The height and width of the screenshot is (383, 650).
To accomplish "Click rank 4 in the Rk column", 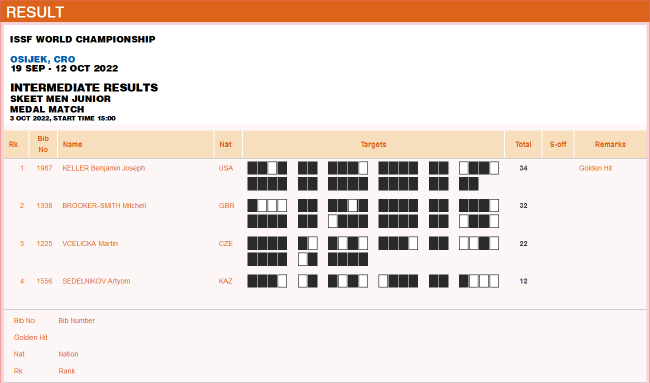I will 22,281.
